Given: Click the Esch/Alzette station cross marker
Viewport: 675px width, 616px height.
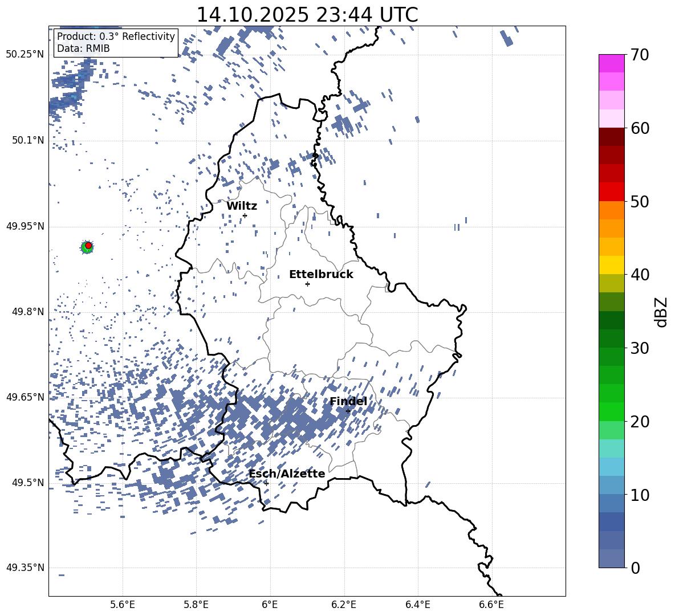Looking at the screenshot, I should click(266, 483).
